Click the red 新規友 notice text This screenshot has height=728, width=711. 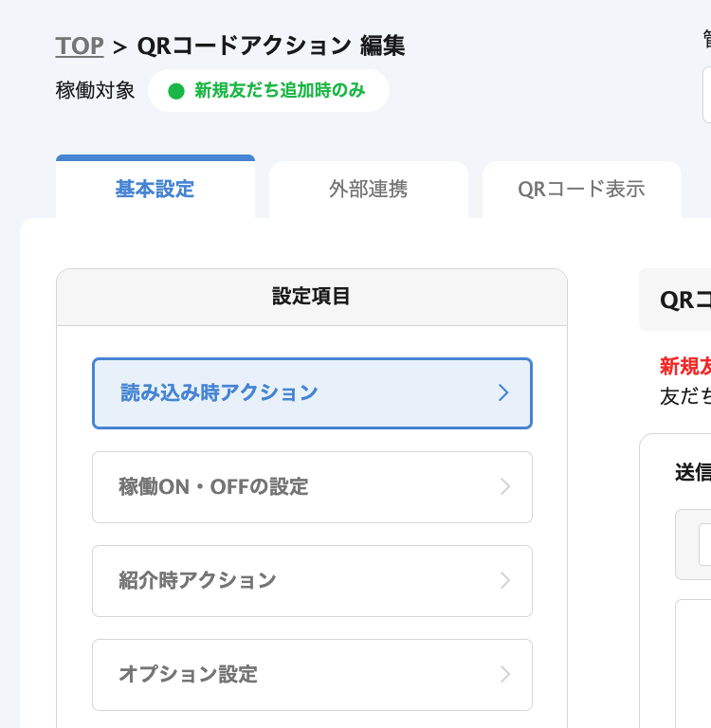[x=684, y=367]
